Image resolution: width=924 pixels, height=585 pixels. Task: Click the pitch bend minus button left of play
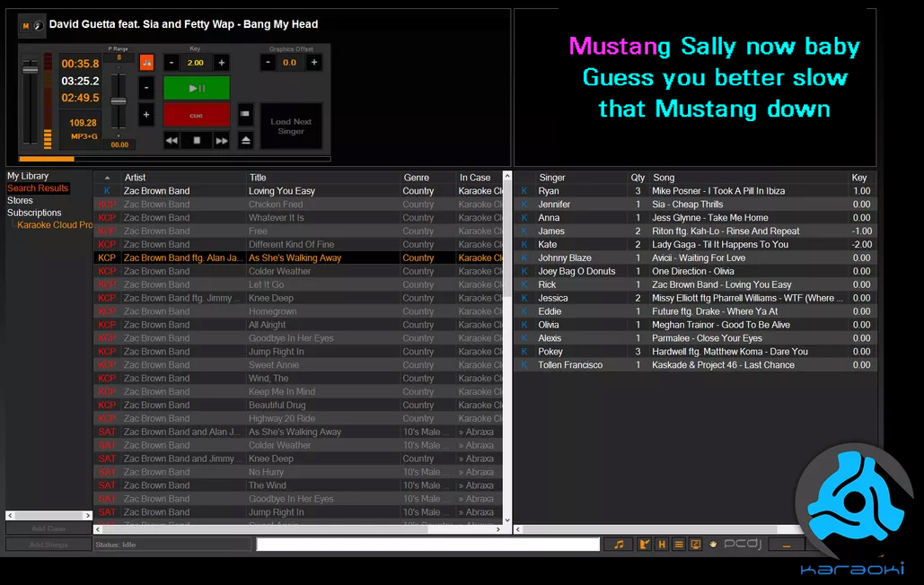(x=146, y=88)
